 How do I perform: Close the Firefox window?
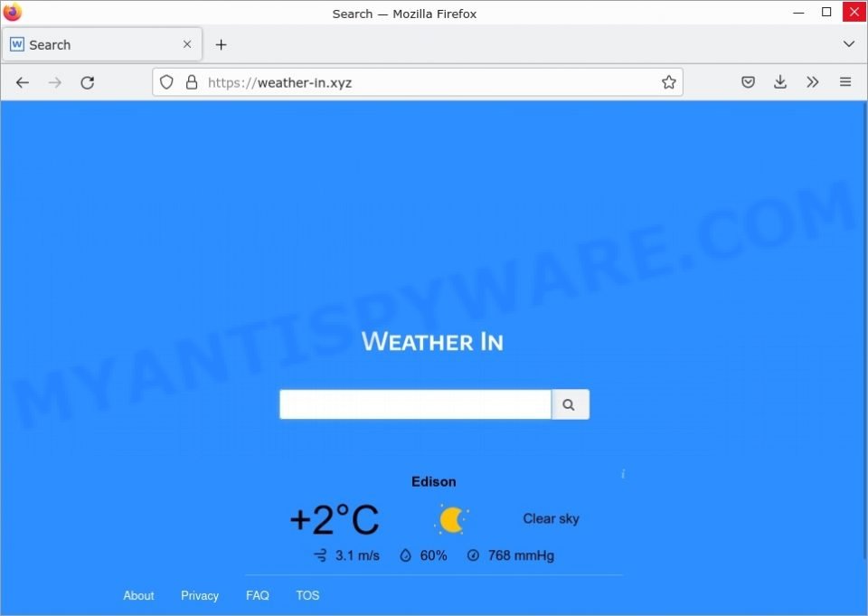pos(854,12)
